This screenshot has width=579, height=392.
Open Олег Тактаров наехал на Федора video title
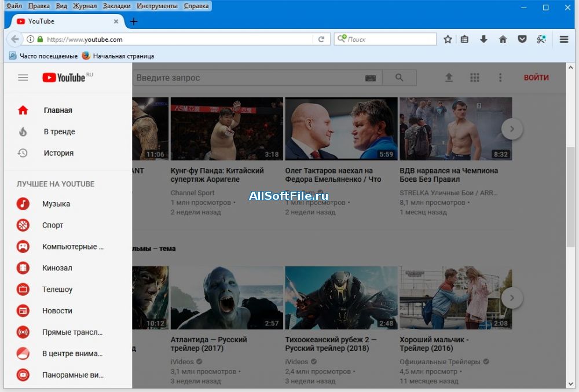pyautogui.click(x=333, y=175)
